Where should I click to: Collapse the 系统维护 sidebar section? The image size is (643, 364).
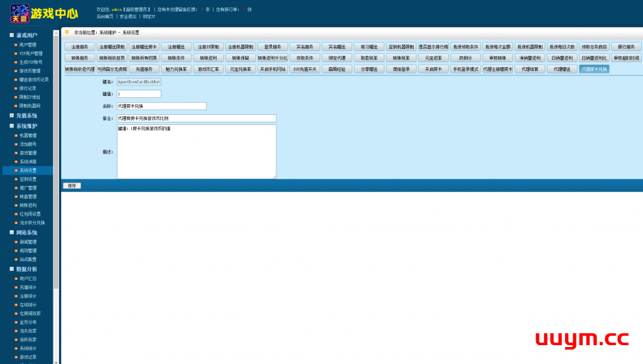(11, 126)
